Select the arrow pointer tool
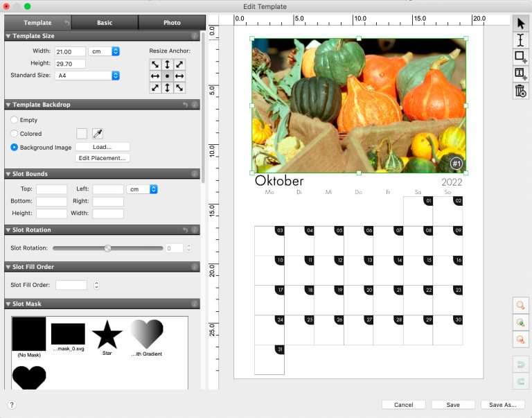This screenshot has width=532, height=418. (520, 23)
